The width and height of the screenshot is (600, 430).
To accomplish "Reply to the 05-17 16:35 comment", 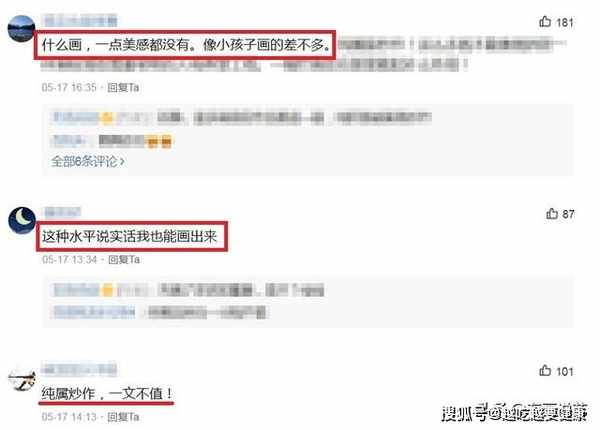I will [x=123, y=88].
